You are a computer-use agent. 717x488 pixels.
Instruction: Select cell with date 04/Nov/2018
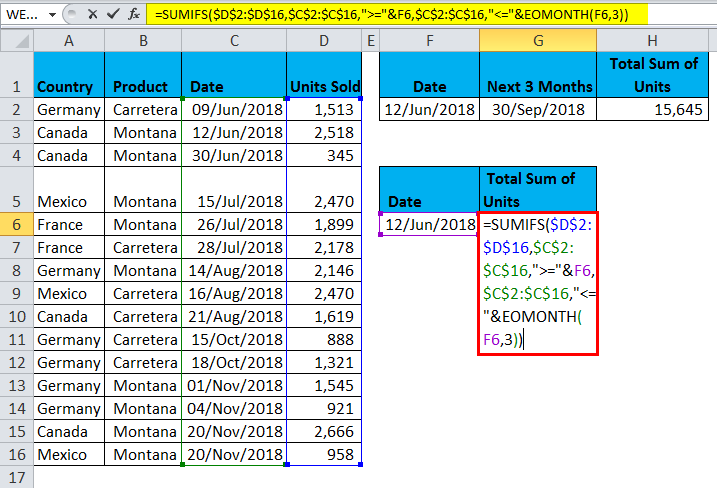234,408
